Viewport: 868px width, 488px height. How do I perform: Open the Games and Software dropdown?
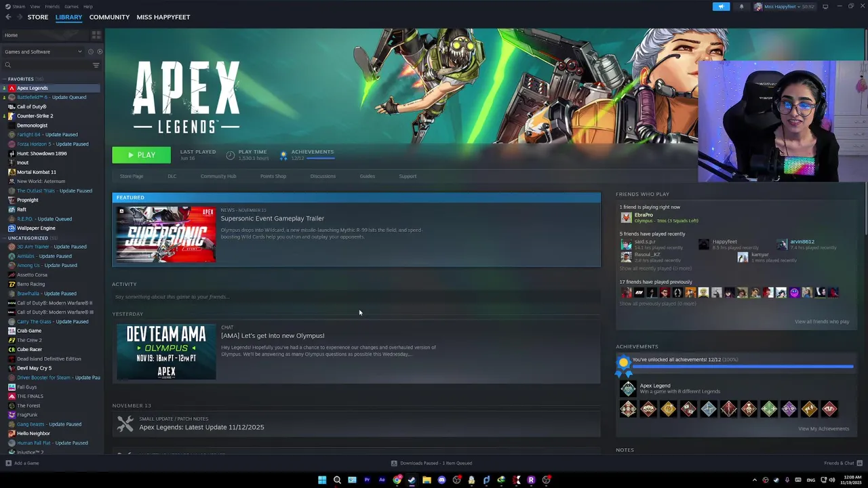[43, 52]
